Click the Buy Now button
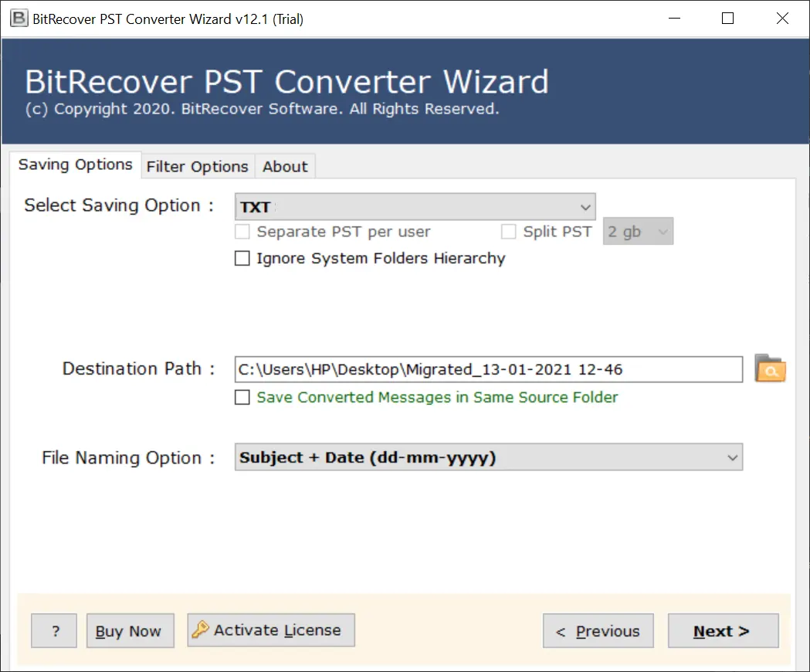The width and height of the screenshot is (810, 672). coord(130,631)
